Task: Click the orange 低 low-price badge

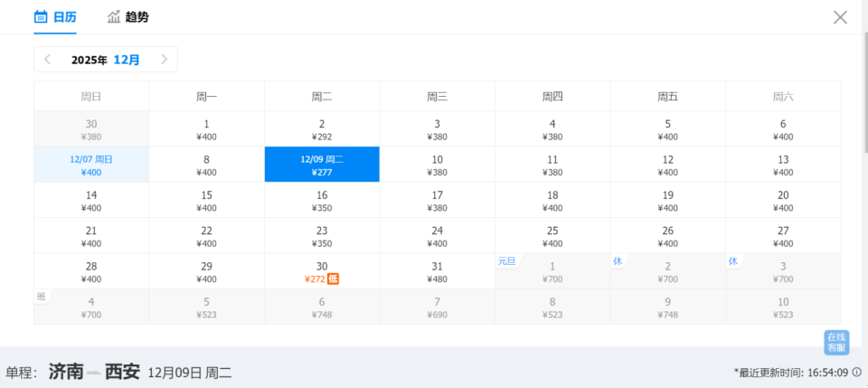Action: [333, 279]
